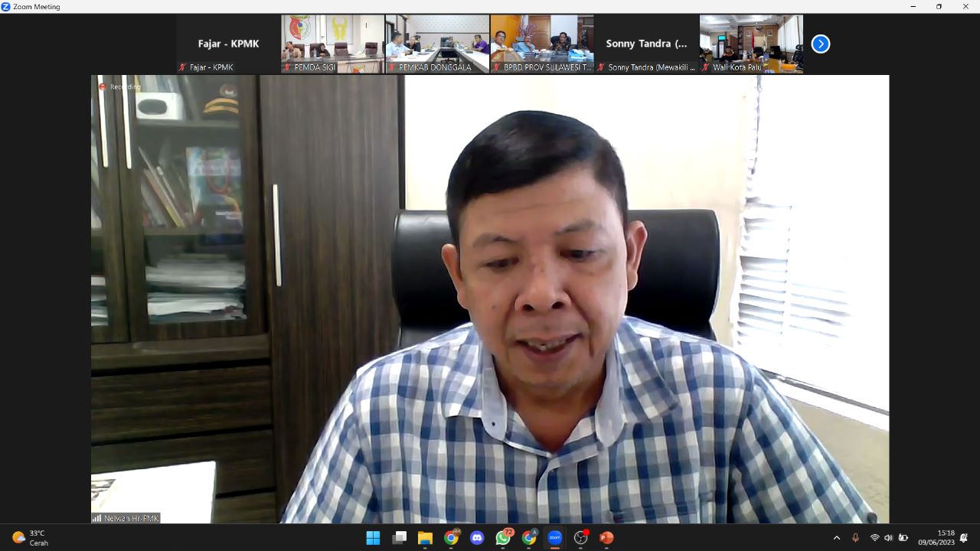Click the Windows Start button
The width and height of the screenshot is (980, 551).
[x=373, y=538]
